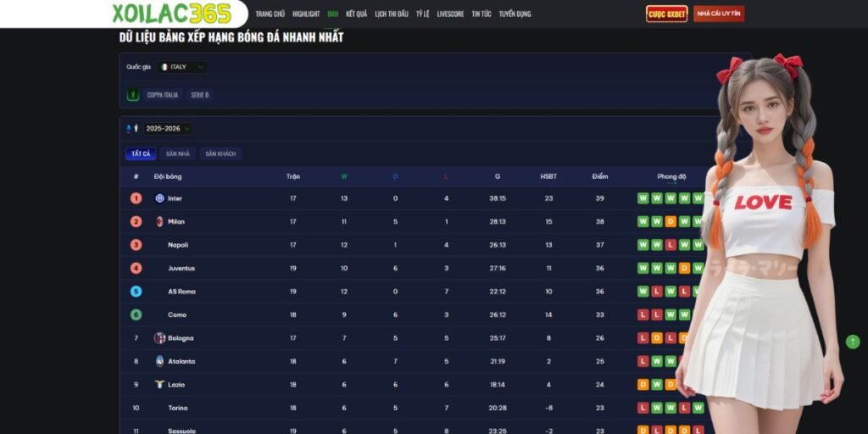Switch standings to Sân Nhà

point(177,153)
